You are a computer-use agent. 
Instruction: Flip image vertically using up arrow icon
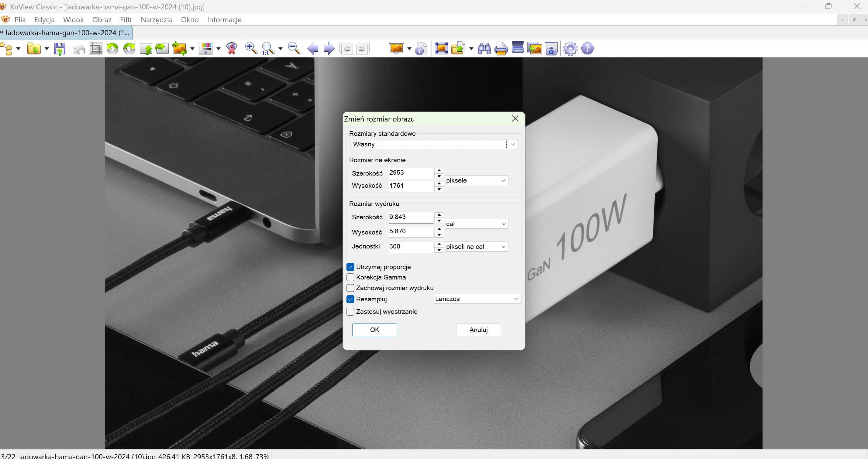[x=146, y=49]
